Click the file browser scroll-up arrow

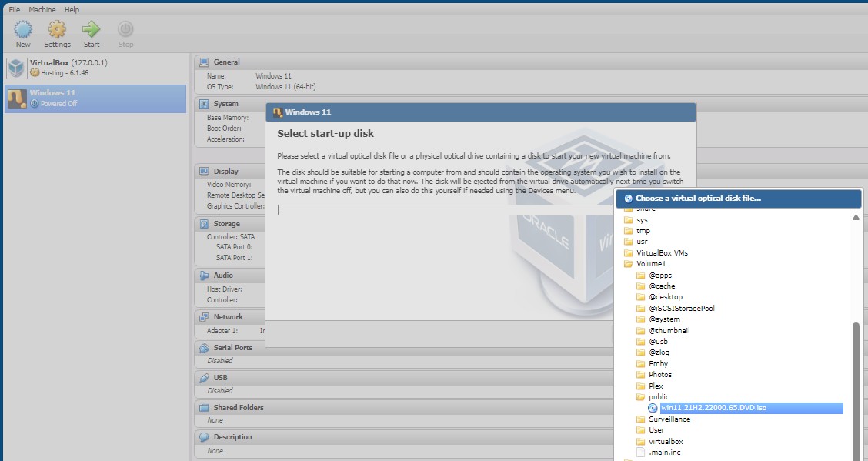click(856, 218)
